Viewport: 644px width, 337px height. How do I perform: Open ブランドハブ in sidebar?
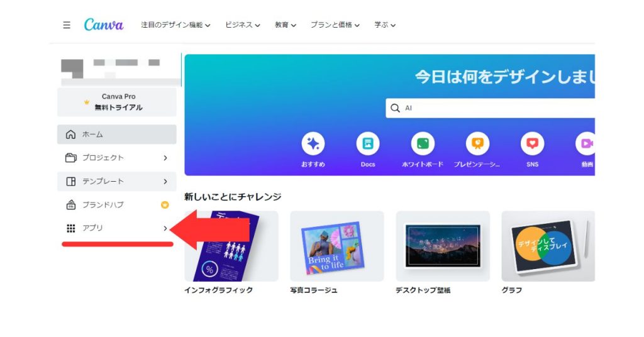point(116,205)
